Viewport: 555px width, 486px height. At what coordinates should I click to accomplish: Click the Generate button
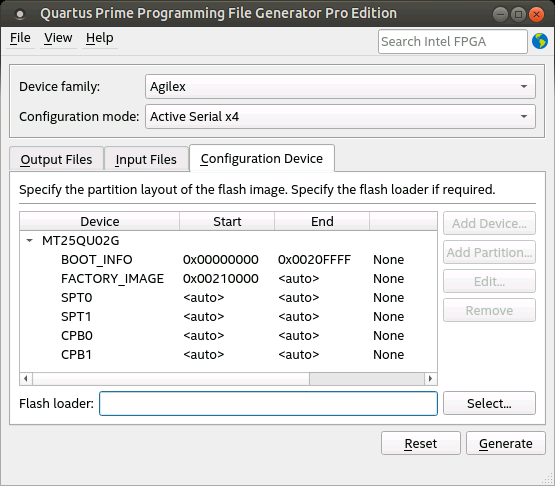point(506,443)
